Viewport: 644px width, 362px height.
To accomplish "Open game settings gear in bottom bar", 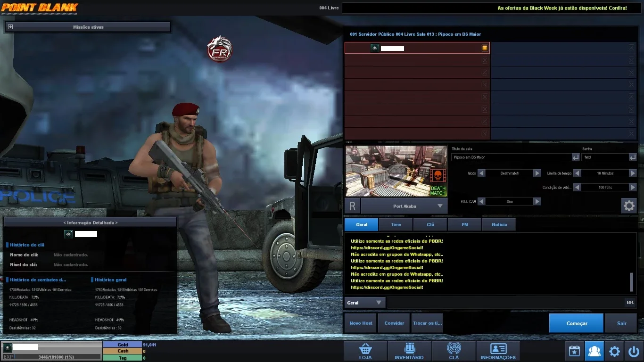I will click(614, 351).
